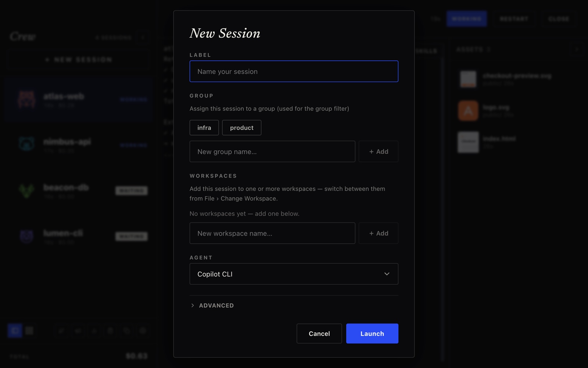This screenshot has width=588, height=368.
Task: Open the checkout-preview.svg asset thumbnail
Action: coord(468,79)
